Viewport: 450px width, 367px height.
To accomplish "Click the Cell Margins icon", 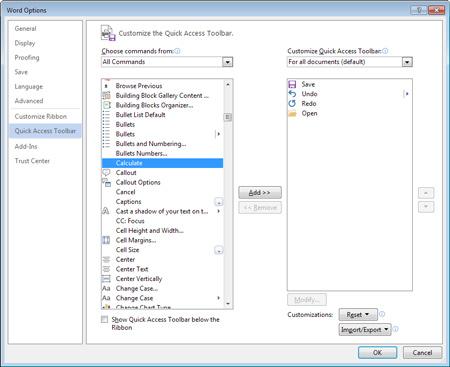I will 106,240.
